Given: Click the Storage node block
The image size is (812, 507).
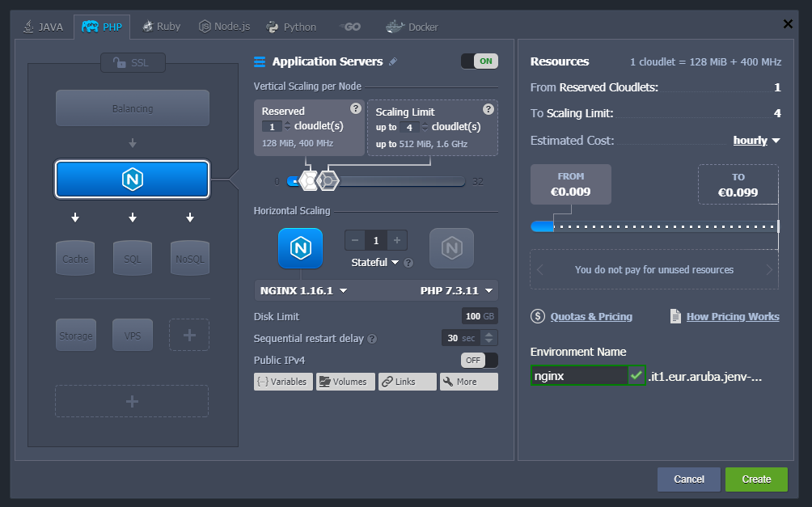Looking at the screenshot, I should 75,335.
